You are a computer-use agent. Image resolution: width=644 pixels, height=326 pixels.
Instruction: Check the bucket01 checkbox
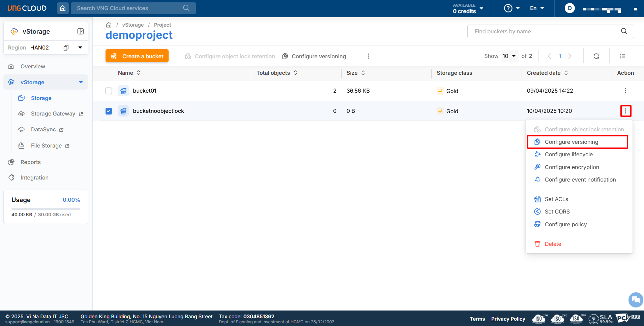109,91
